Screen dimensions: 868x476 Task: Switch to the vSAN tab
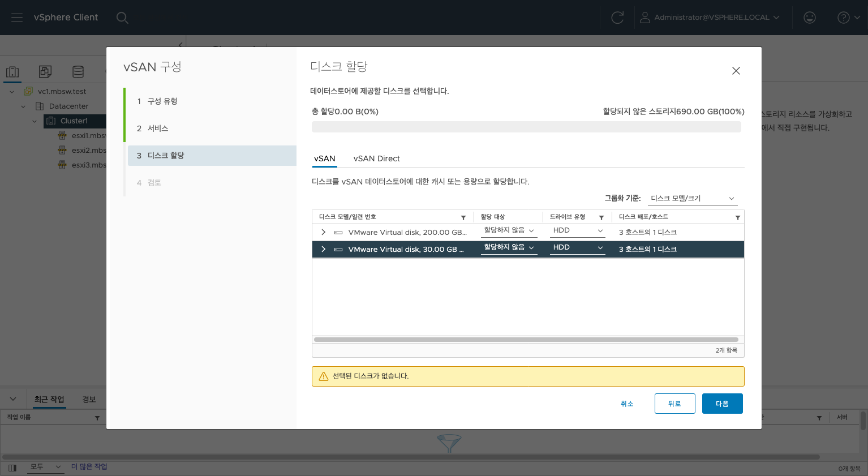click(325, 158)
